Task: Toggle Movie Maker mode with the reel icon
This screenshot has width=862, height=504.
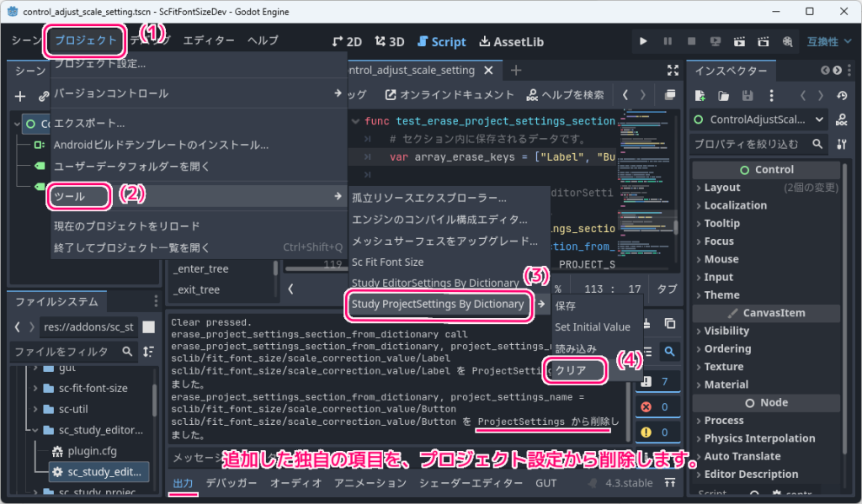Action: point(787,40)
